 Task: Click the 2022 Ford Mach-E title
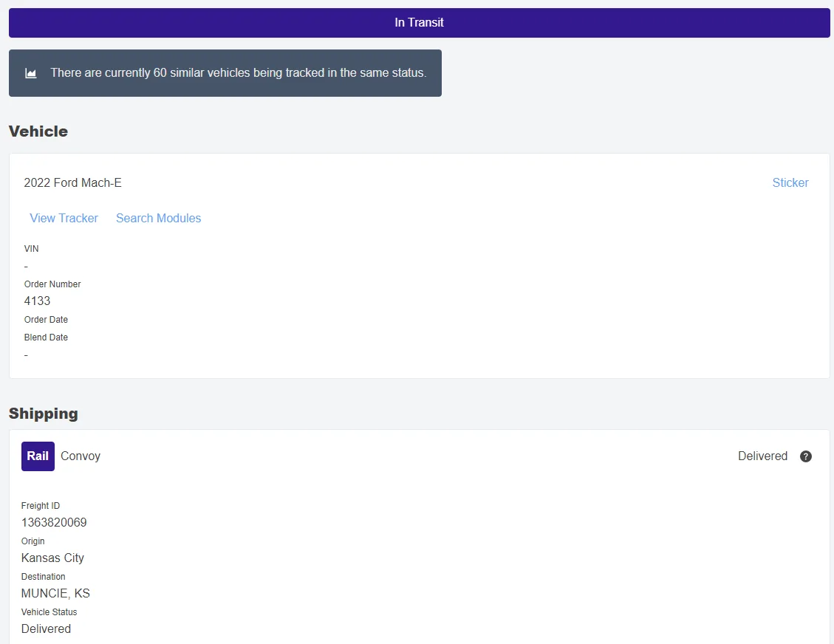click(x=73, y=183)
